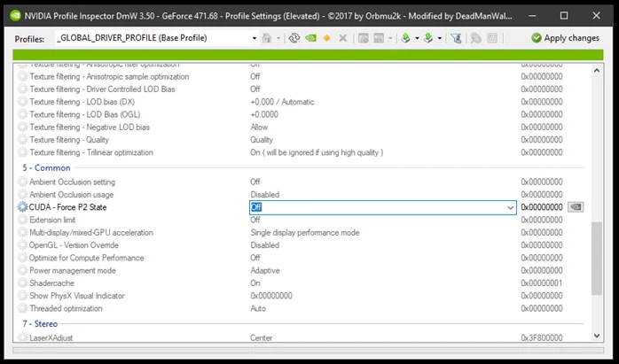Click the export profiles green arrow icon

pos(405,38)
